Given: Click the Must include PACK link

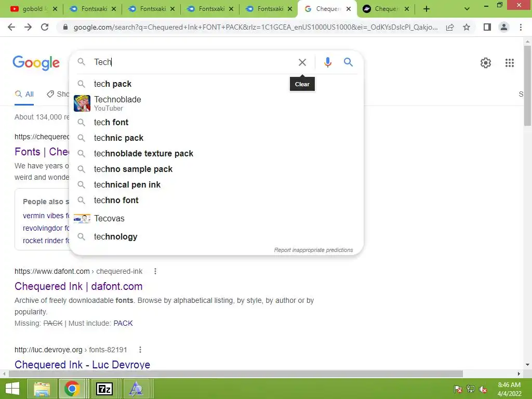Looking at the screenshot, I should [x=123, y=323].
